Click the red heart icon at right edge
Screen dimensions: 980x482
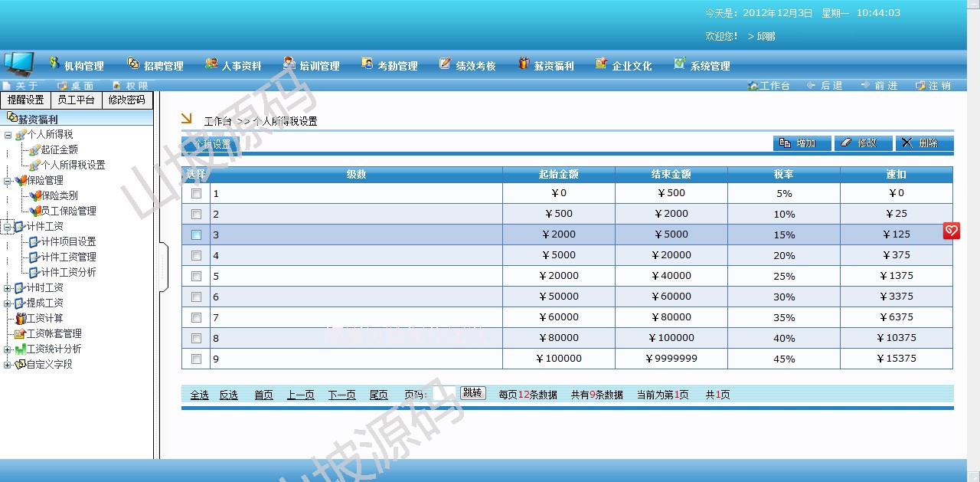952,231
